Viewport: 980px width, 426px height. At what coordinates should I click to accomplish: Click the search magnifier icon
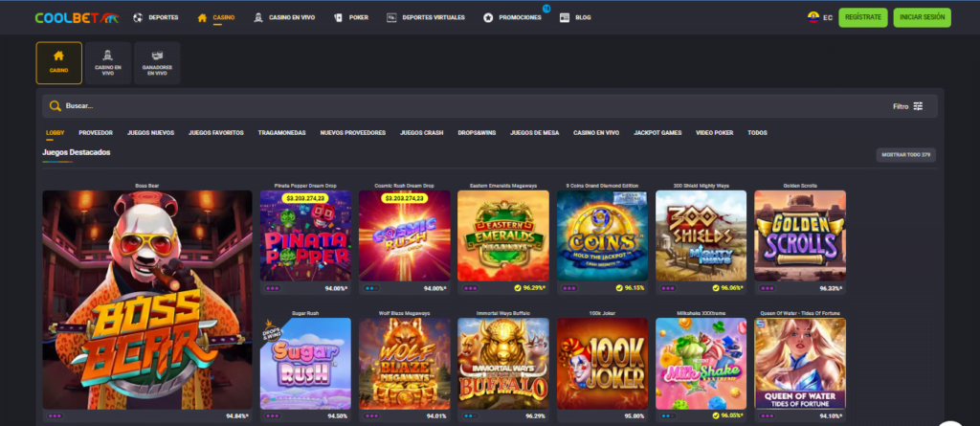[55, 106]
